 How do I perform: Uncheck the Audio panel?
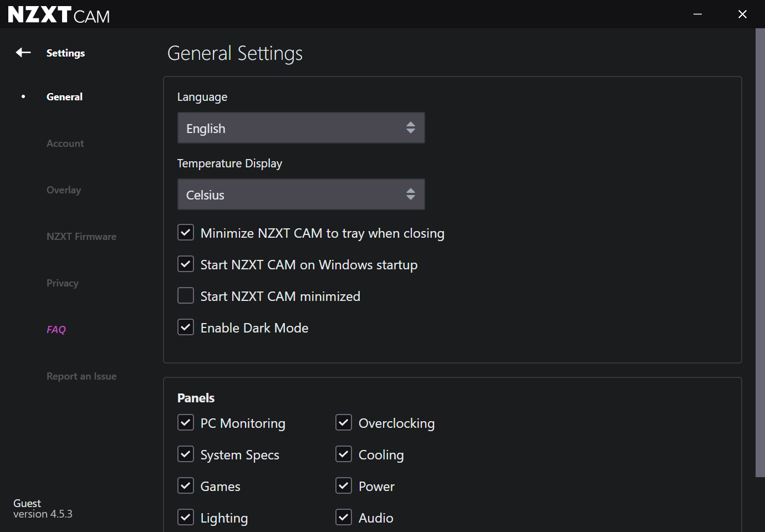[344, 517]
